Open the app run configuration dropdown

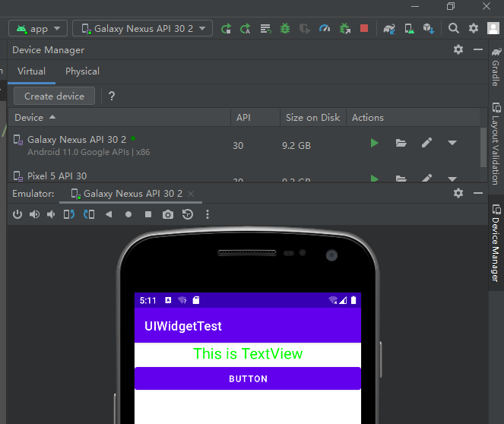(38, 29)
